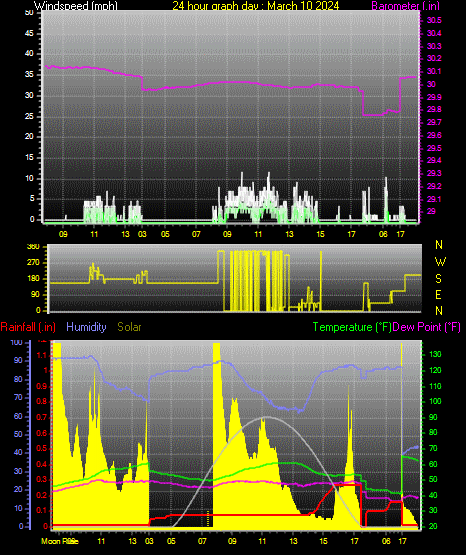Click the Moon Rise label on time axis

[60, 541]
